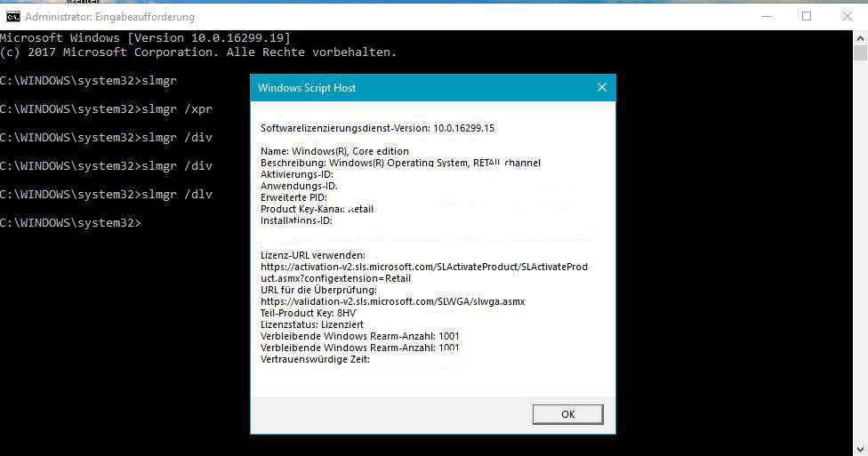Click the Microsoft Corporation copyright line
Screen dimensions: 868x456
(198, 52)
